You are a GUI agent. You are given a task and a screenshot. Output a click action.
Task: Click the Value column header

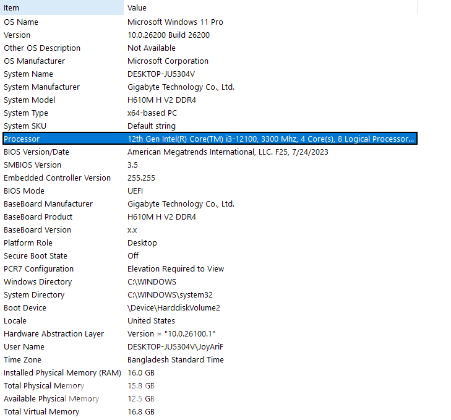pyautogui.click(x=271, y=8)
